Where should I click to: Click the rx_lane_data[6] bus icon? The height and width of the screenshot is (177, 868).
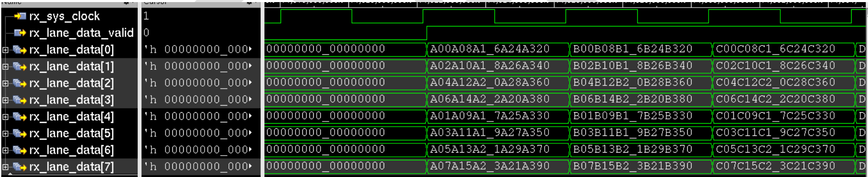click(x=20, y=150)
